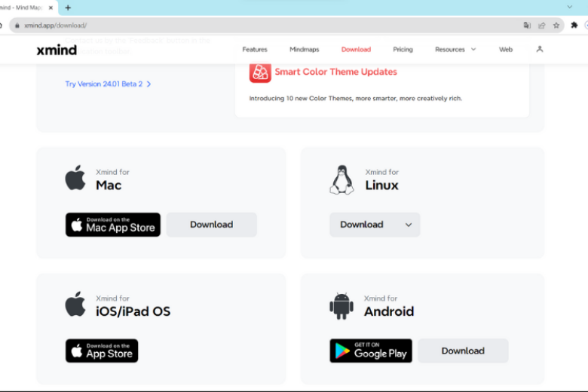
Task: Click the Linux penguin icon
Action: 341,179
